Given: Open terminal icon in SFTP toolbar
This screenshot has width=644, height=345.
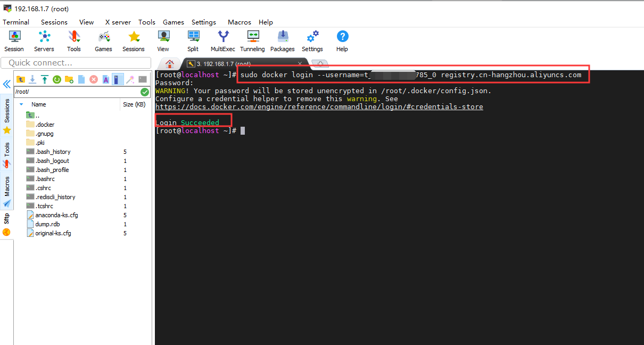Looking at the screenshot, I should click(x=143, y=79).
